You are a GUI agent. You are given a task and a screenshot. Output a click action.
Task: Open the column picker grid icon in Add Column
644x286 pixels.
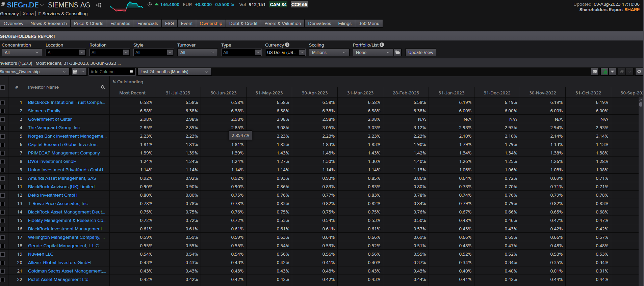[x=131, y=71]
